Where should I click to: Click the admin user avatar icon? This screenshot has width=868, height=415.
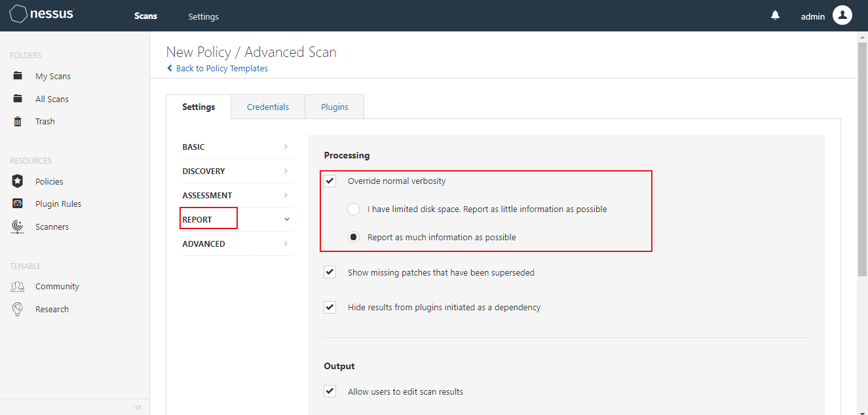[x=842, y=16]
